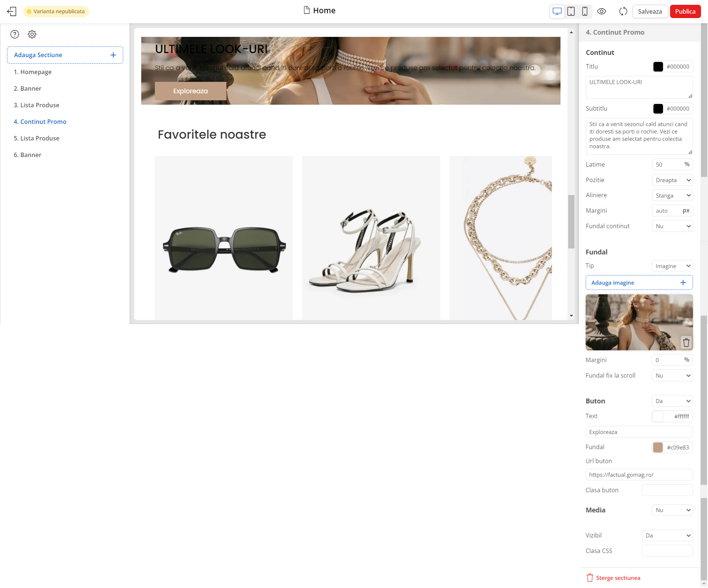Switch to mobile preview mode
Screen dimensions: 708x588
click(x=584, y=11)
